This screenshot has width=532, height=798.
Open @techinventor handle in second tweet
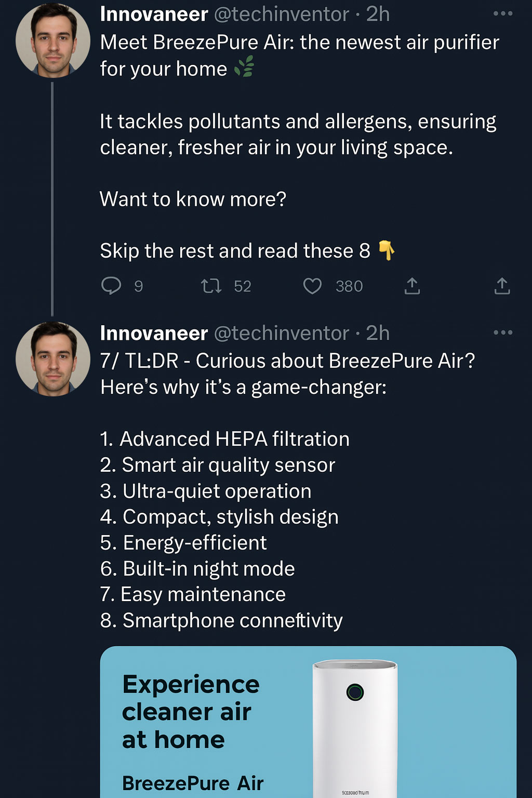point(282,333)
